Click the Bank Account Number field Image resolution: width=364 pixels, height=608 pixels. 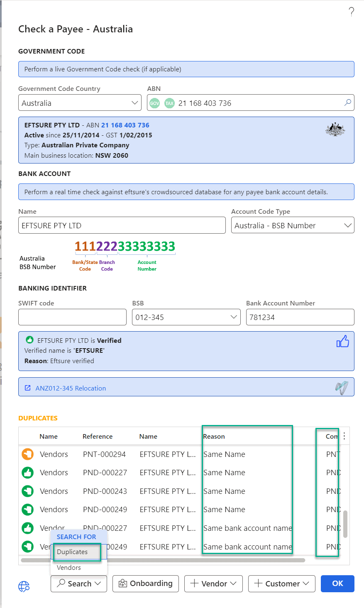point(300,317)
